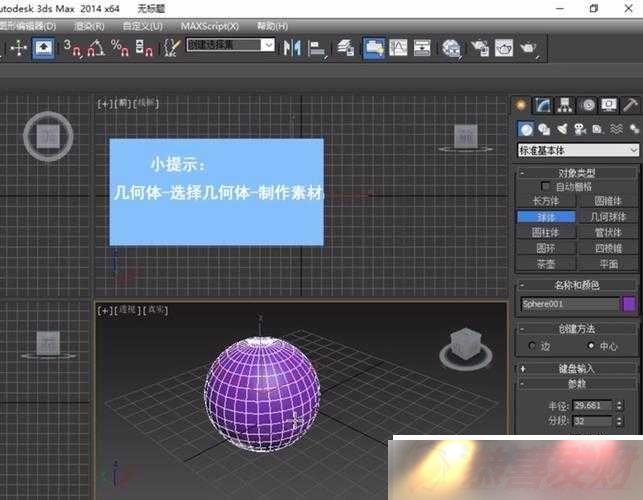
Task: Collapse the 参数 rollout
Action: point(576,384)
